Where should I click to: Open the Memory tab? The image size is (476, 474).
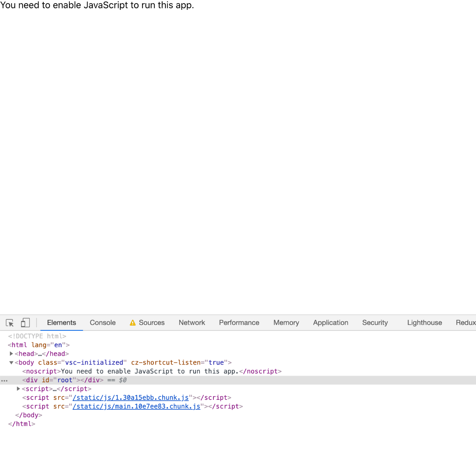click(286, 323)
